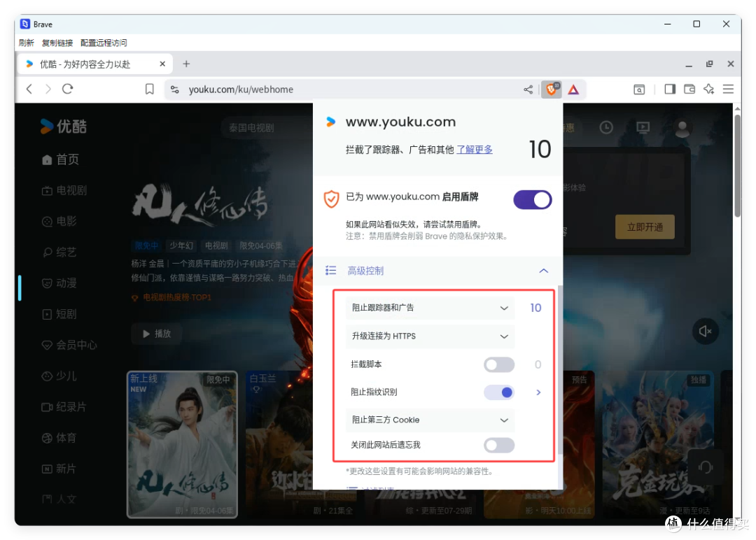Open the 升级连接为 HTTPS dropdown
The width and height of the screenshot is (756, 540).
click(x=430, y=336)
